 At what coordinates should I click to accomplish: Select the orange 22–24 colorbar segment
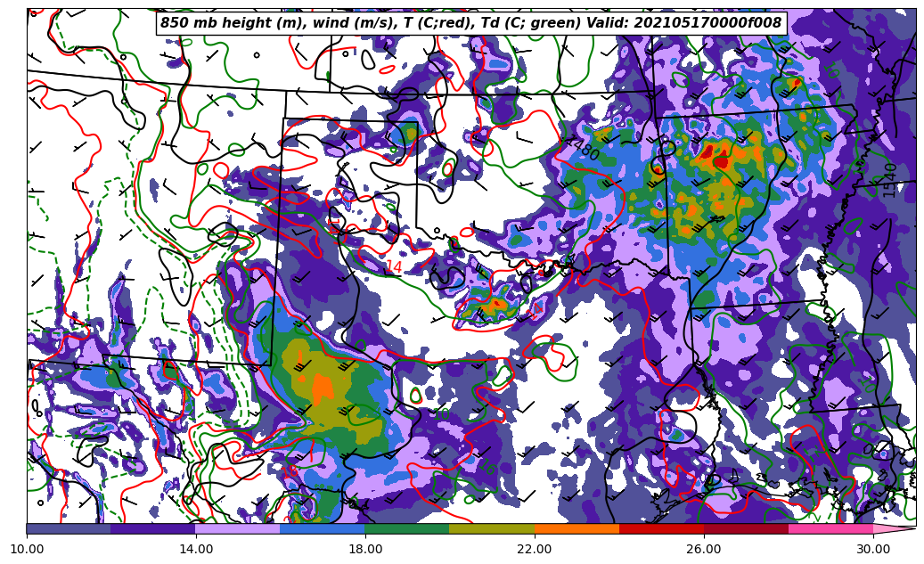(576, 528)
